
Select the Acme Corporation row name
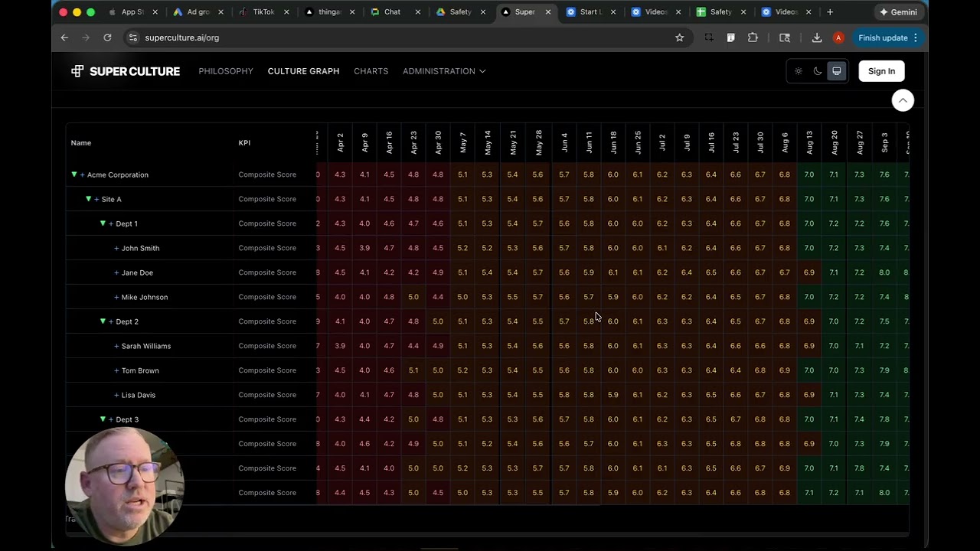tap(118, 174)
